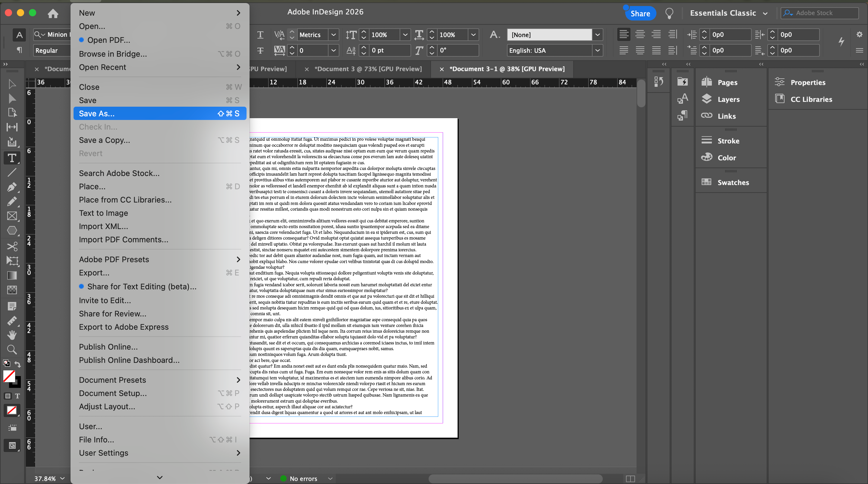Select the Zoom tool magnifier
The image size is (868, 484).
[12, 350]
